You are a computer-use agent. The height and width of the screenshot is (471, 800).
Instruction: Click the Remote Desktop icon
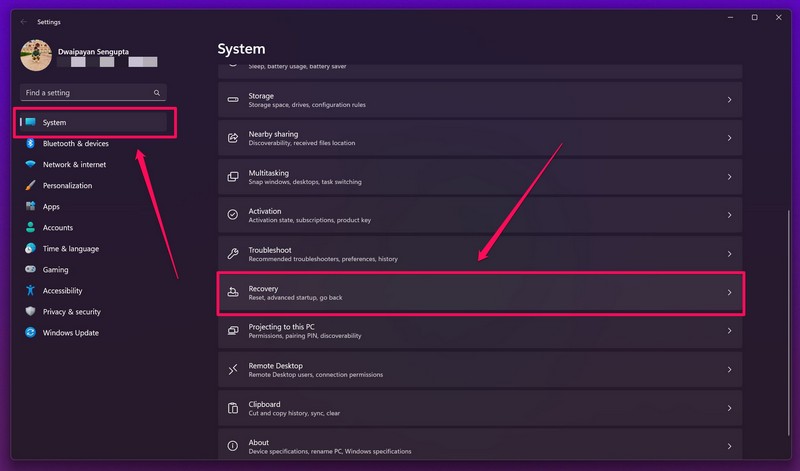(233, 370)
